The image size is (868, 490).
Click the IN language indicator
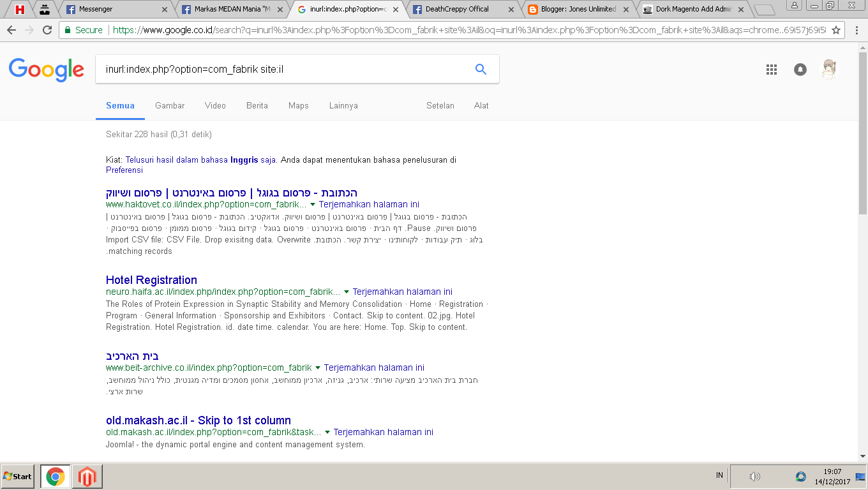tap(719, 475)
